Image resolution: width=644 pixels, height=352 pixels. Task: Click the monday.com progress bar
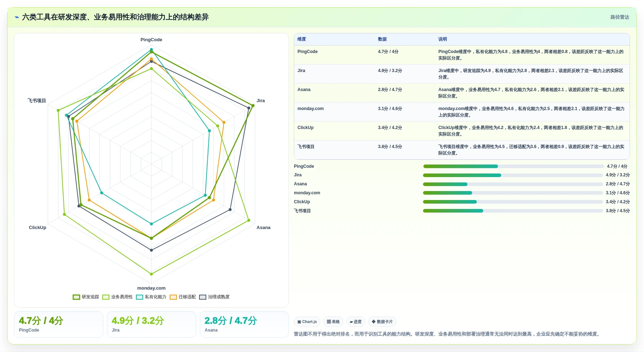coord(513,193)
